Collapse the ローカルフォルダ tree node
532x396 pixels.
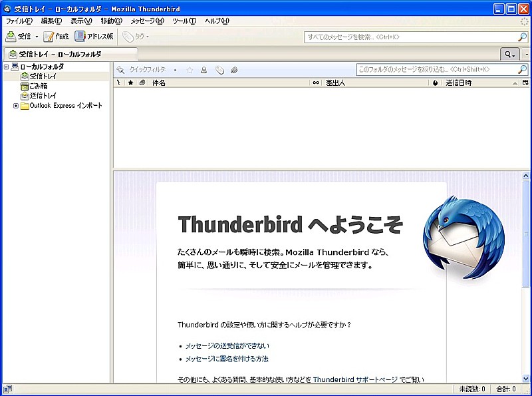pos(6,67)
